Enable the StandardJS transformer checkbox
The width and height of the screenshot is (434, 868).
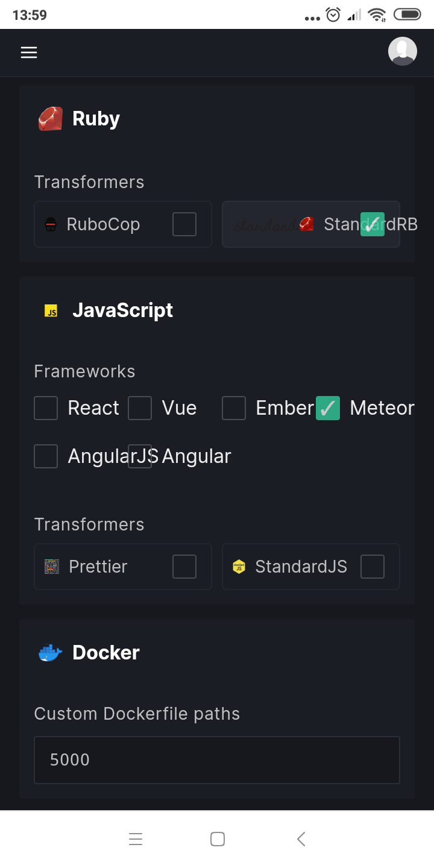[373, 567]
